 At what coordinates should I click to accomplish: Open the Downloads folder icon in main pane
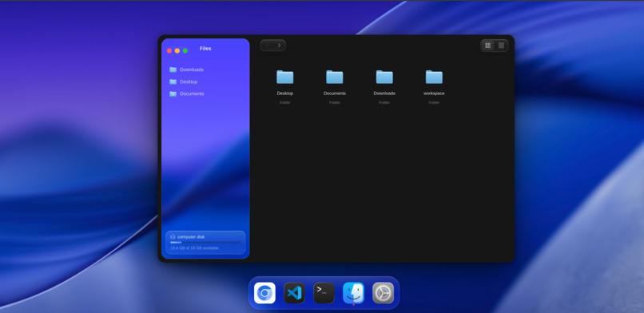tap(384, 77)
